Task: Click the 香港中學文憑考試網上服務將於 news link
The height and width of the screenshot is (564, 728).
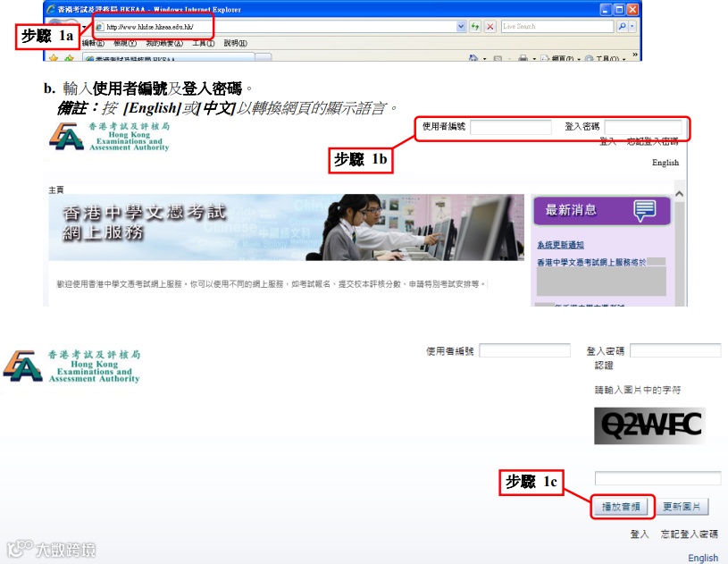Action: (x=591, y=263)
